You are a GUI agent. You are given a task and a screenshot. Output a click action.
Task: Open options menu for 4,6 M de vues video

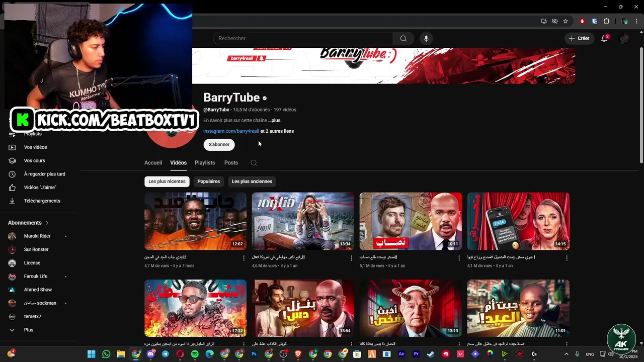(x=352, y=258)
